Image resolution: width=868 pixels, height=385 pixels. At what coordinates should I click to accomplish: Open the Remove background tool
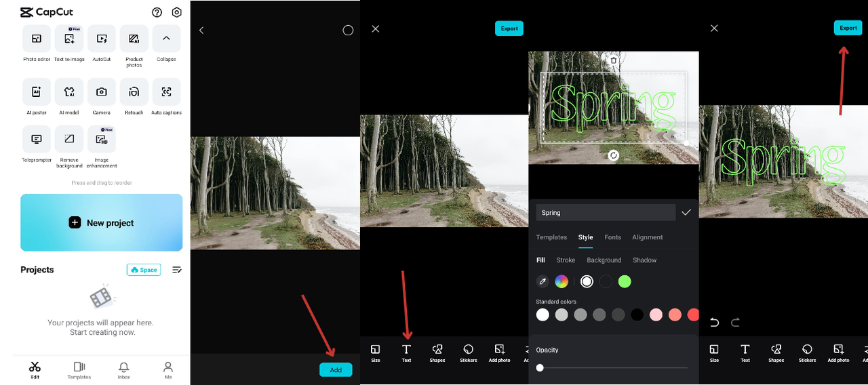click(x=69, y=139)
